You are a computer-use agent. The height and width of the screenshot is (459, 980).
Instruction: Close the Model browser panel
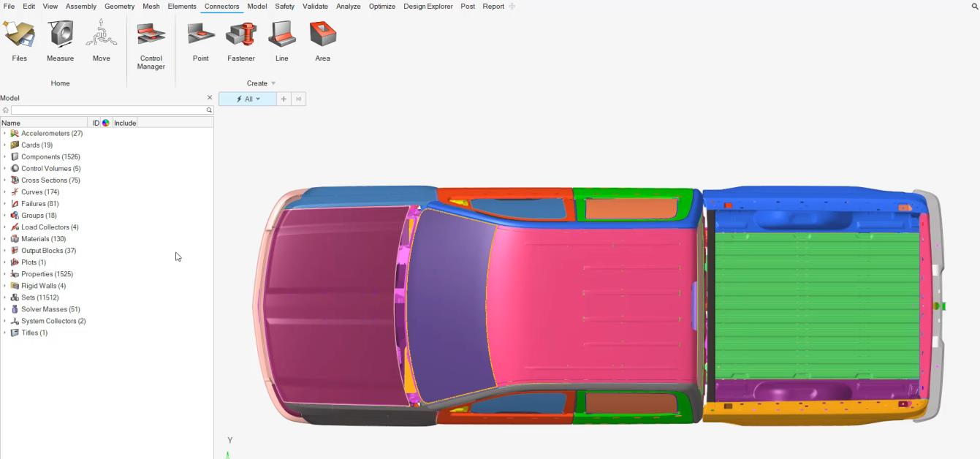pos(210,98)
